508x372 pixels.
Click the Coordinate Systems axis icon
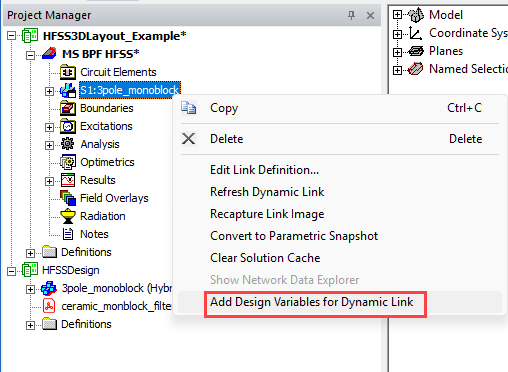415,33
